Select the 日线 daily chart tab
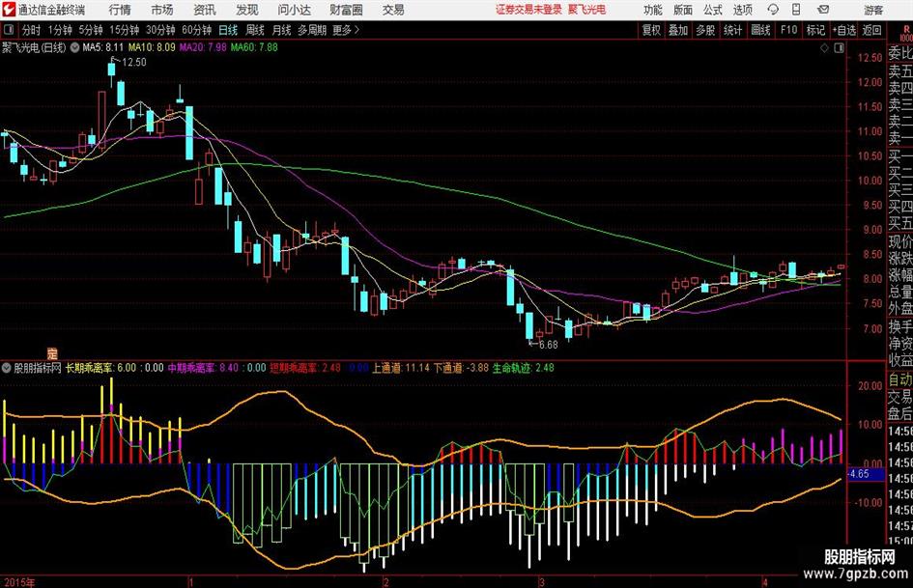Screen dimensions: 913x588 (228, 30)
